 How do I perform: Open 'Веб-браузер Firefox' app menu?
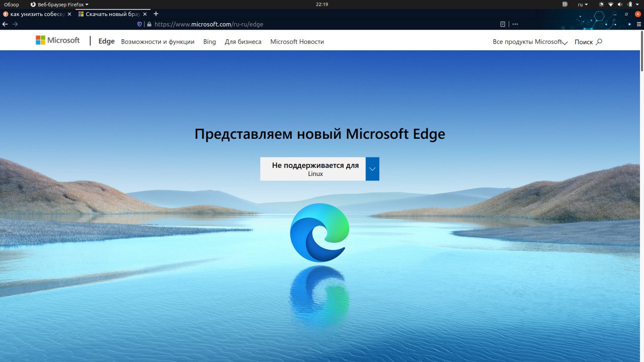point(60,4)
